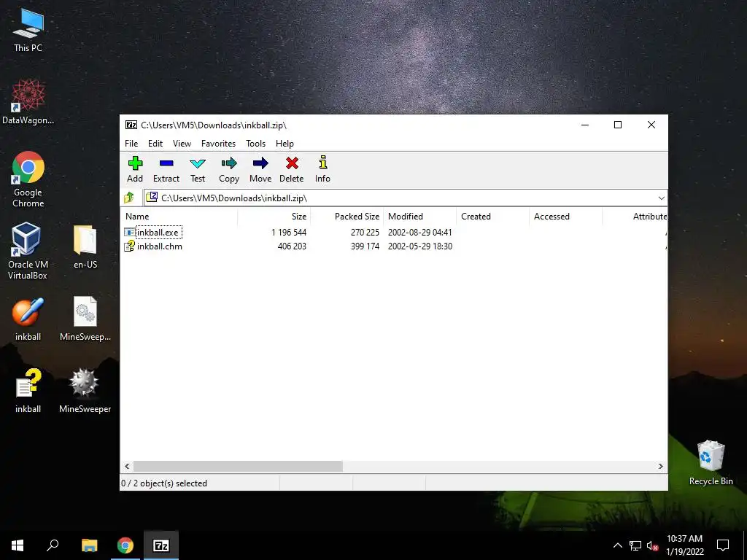Click the size value 1 196 544

pyautogui.click(x=289, y=233)
